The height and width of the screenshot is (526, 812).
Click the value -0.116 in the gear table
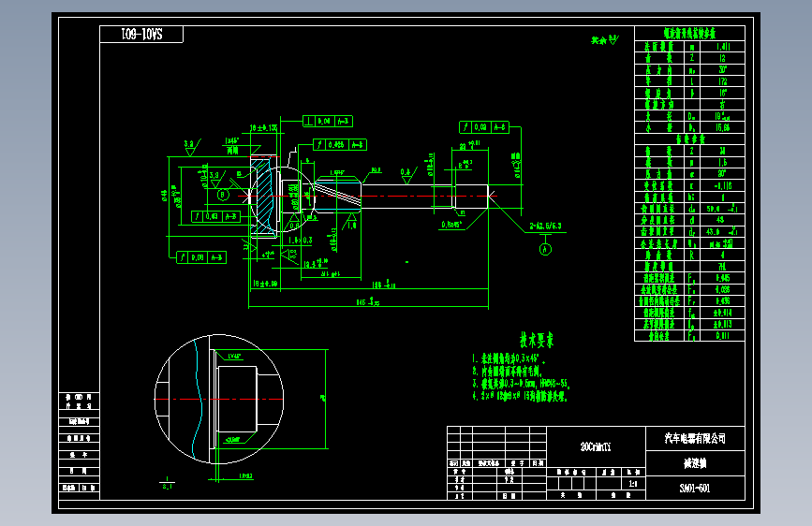(722, 185)
